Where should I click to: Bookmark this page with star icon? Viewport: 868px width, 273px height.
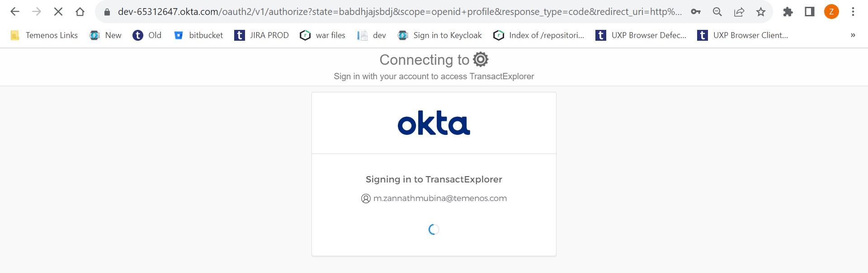pyautogui.click(x=761, y=12)
